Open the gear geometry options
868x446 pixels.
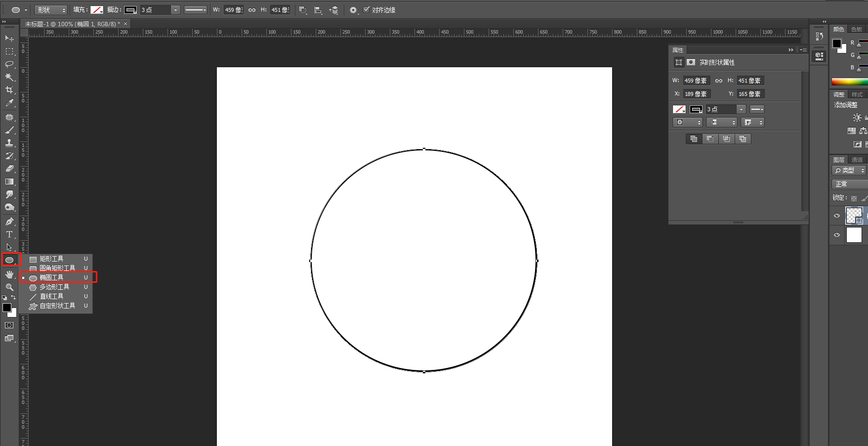[x=353, y=10]
